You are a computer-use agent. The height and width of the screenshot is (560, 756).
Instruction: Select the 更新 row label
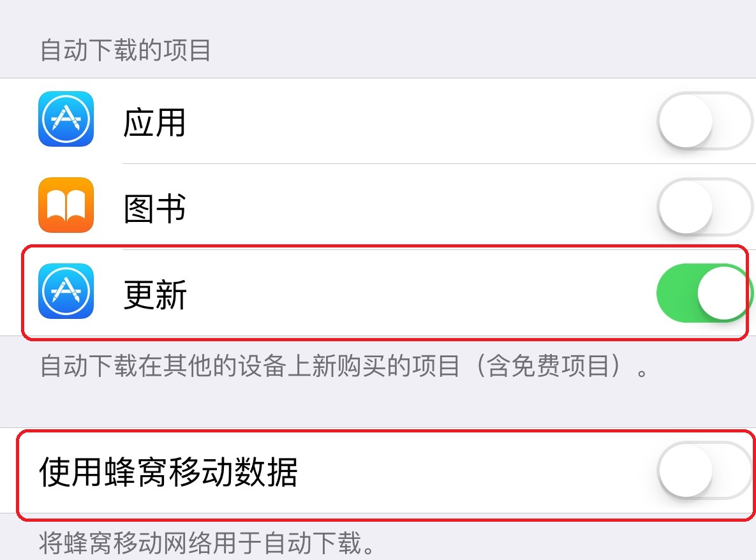tap(155, 295)
